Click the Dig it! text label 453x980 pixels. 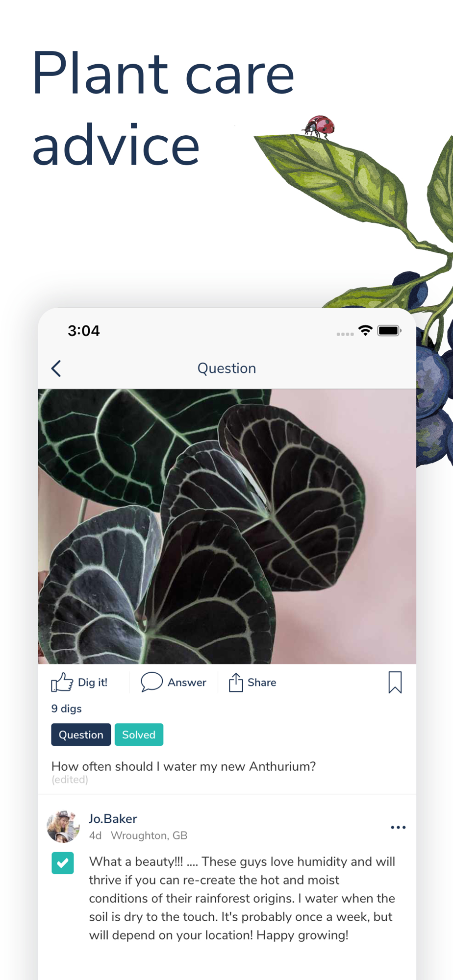(93, 682)
